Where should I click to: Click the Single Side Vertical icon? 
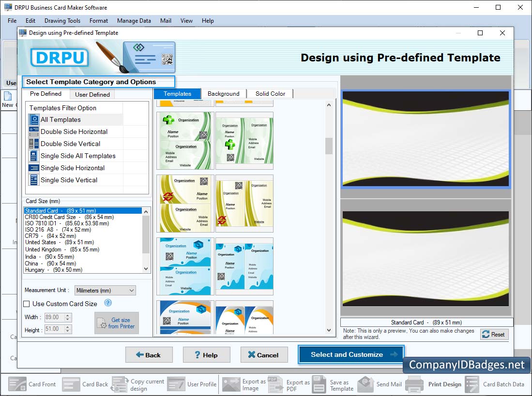click(x=34, y=180)
